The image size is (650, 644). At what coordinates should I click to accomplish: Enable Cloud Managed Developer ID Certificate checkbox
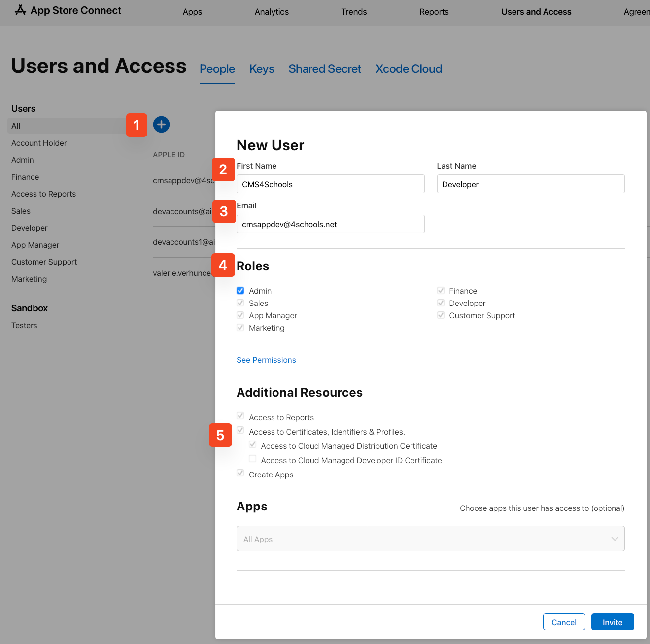click(x=252, y=459)
